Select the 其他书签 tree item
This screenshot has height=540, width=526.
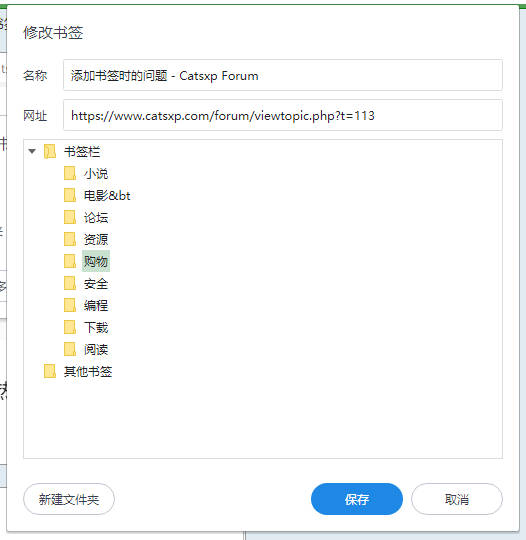tap(88, 371)
